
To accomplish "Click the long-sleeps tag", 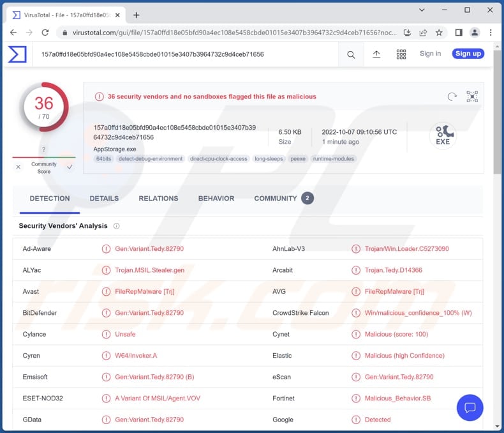I will pos(269,159).
